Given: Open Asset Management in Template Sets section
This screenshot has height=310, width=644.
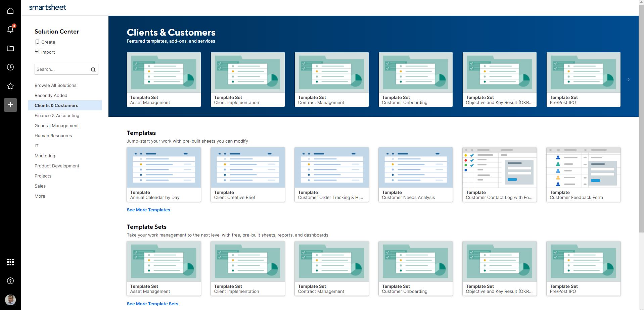Looking at the screenshot, I should [164, 268].
